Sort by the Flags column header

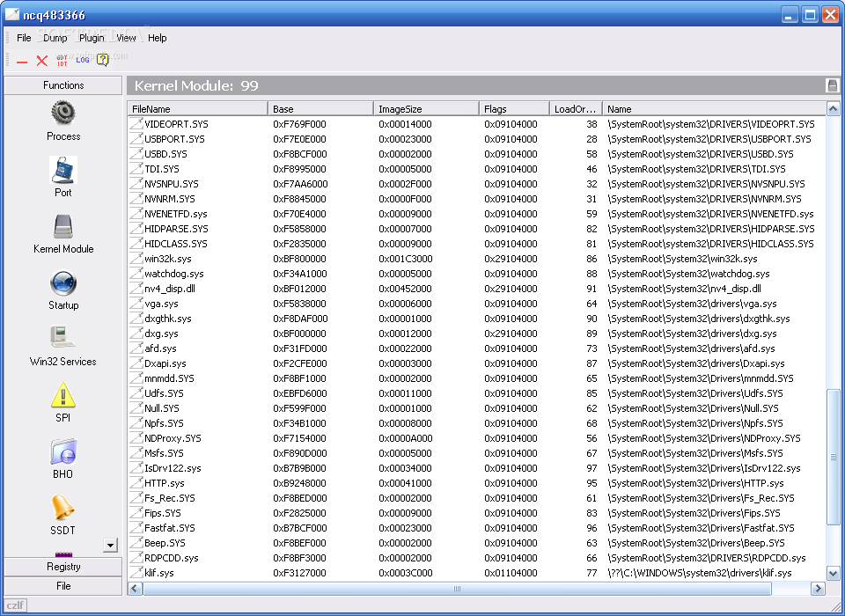514,109
